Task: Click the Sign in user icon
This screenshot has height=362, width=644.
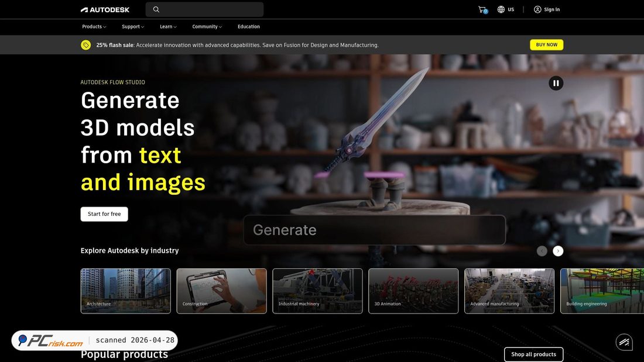Action: [x=537, y=9]
